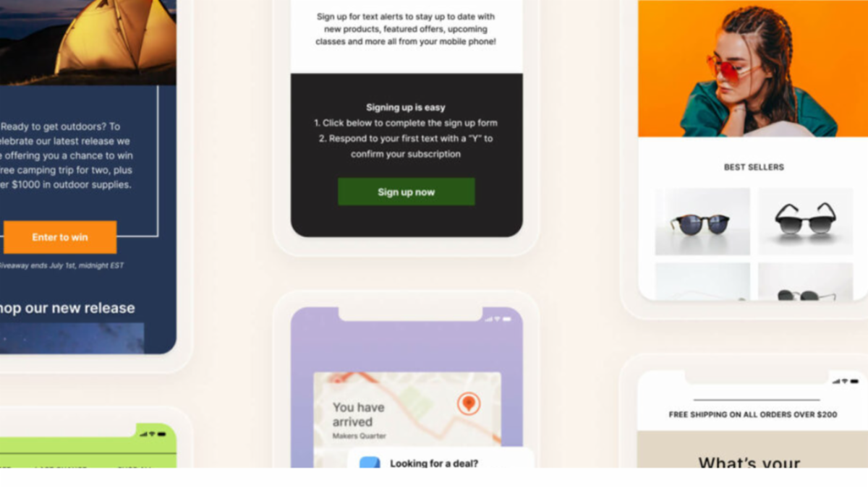Click signal bars icon above free shipping banner

(836, 381)
